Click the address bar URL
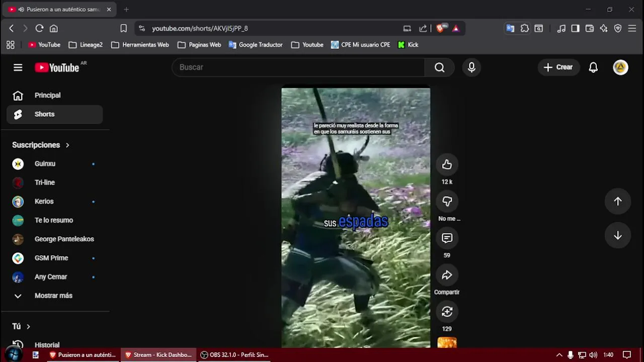The image size is (644, 362). pyautogui.click(x=200, y=29)
